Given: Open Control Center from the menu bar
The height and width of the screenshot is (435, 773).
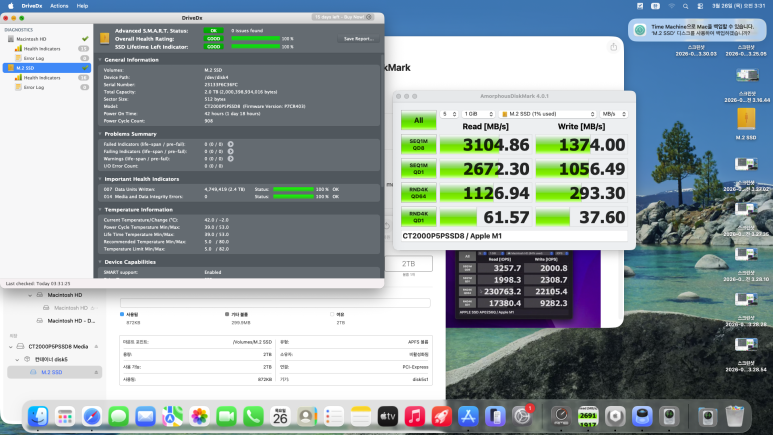Looking at the screenshot, I should (x=700, y=6).
